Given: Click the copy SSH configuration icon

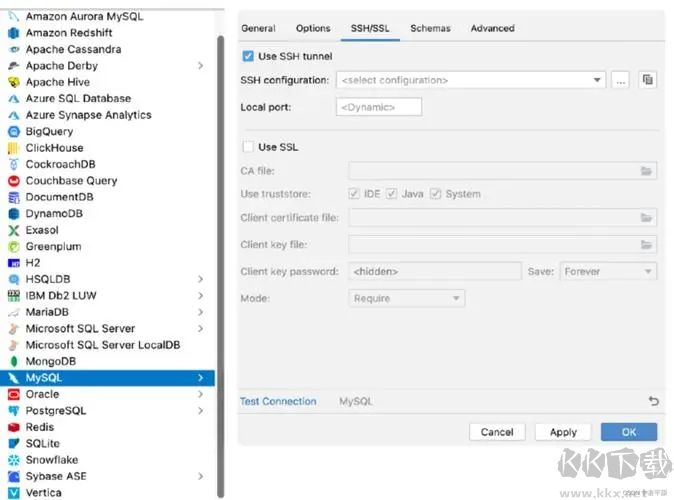Looking at the screenshot, I should (x=647, y=80).
